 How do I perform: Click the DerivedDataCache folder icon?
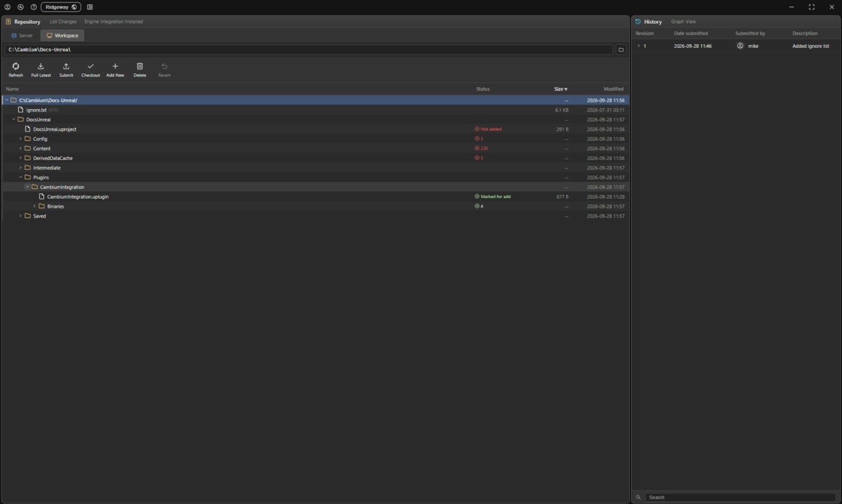27,158
